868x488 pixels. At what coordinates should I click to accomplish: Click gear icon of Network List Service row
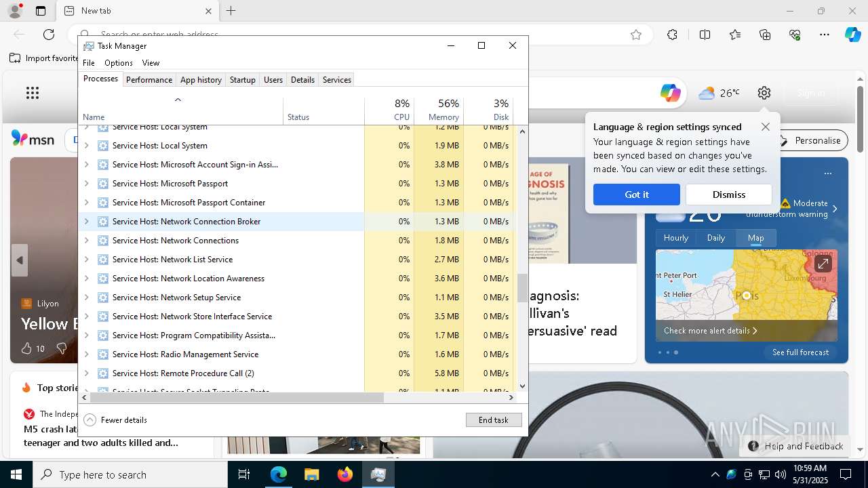pyautogui.click(x=103, y=260)
